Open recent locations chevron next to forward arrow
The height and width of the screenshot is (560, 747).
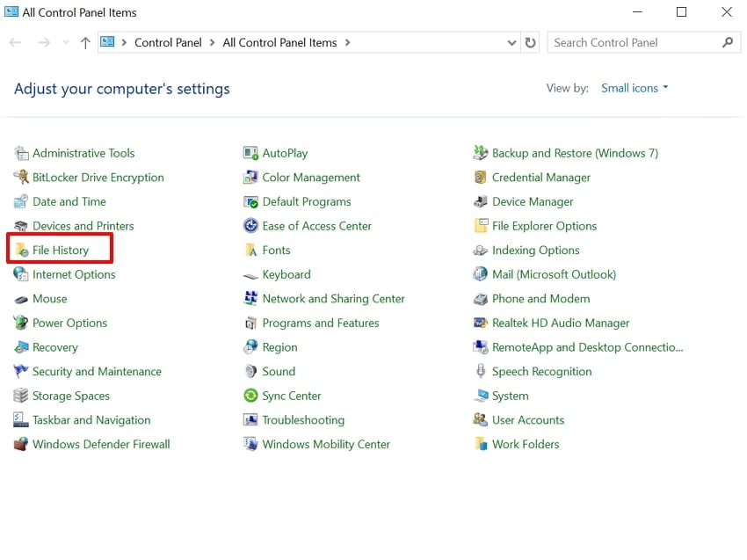click(x=65, y=41)
